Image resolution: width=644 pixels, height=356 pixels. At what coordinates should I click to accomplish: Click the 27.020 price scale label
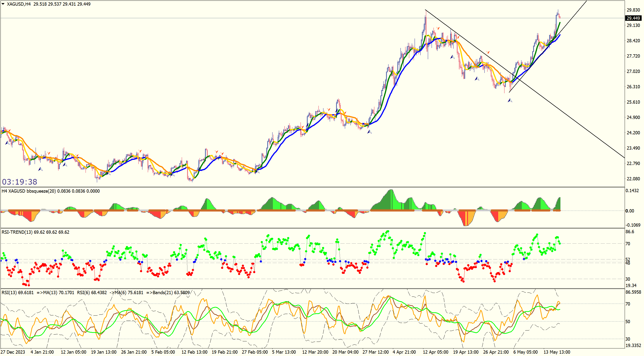pos(633,71)
